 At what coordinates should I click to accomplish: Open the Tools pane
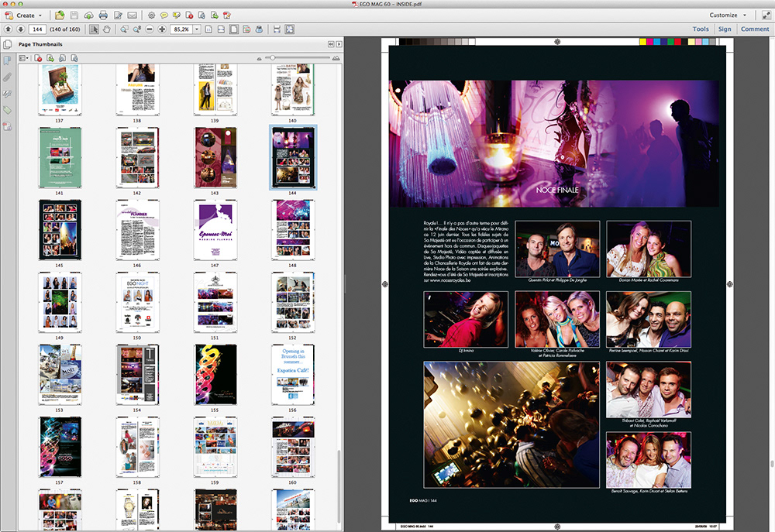click(x=701, y=29)
